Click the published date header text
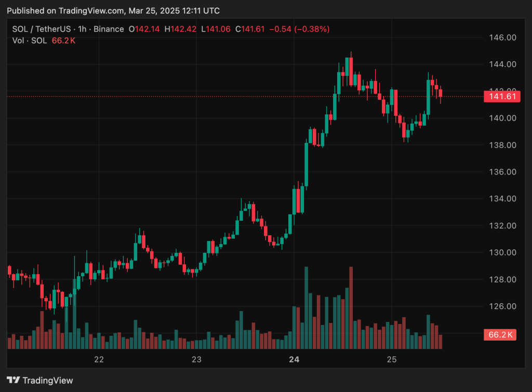Screen dimensions: 532x392 113,10
